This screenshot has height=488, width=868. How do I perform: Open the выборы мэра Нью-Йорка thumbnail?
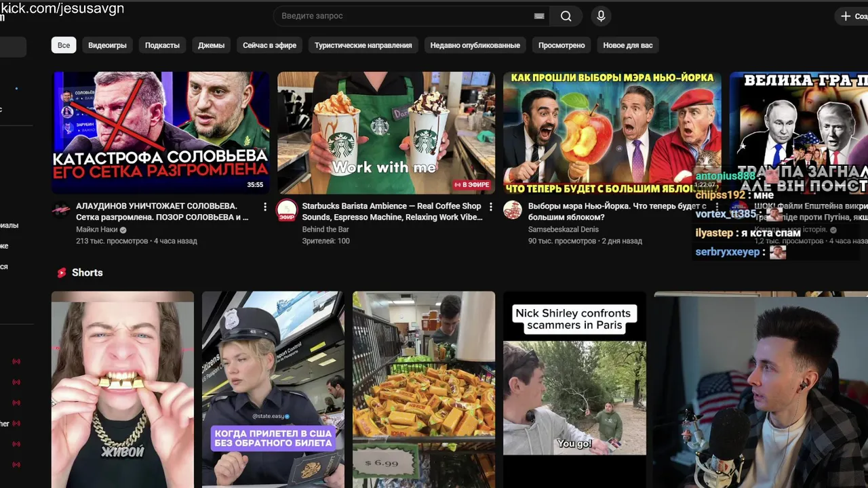tap(612, 133)
